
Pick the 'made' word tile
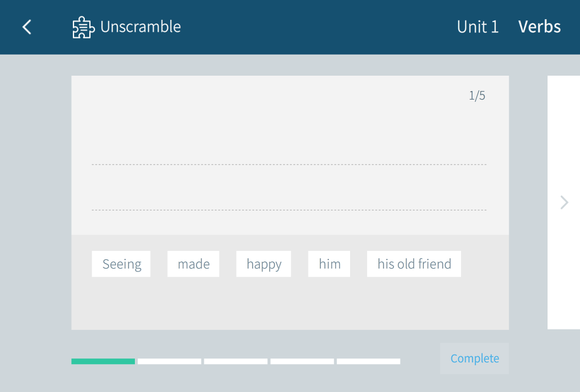click(194, 264)
